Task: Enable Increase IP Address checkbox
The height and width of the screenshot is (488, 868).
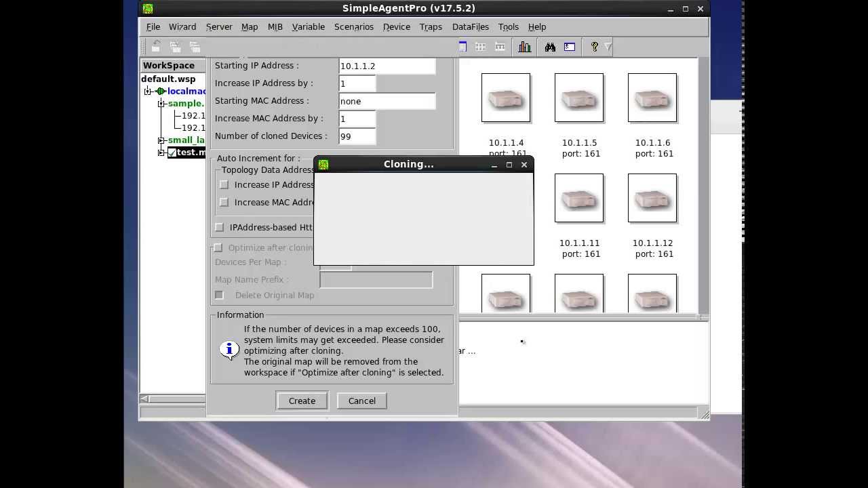Action: tap(224, 184)
